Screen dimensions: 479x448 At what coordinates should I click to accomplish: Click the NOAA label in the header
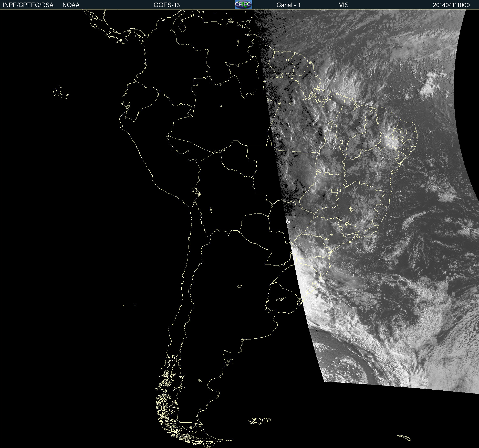[x=71, y=5]
